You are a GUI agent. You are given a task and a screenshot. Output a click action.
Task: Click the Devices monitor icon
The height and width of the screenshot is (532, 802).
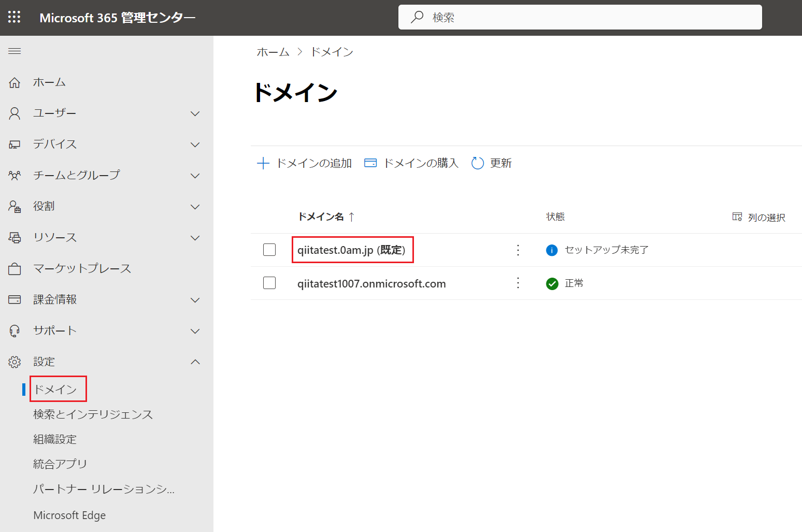pos(15,145)
